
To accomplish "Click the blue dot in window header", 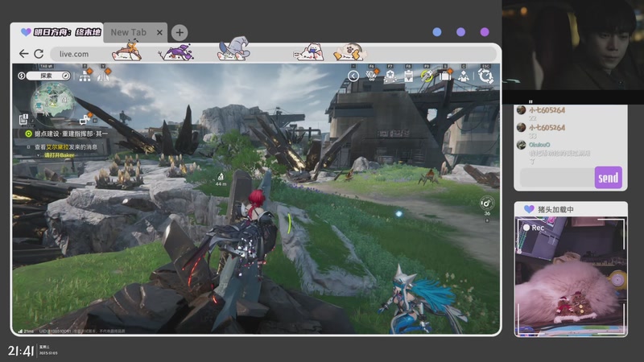I will (x=437, y=32).
